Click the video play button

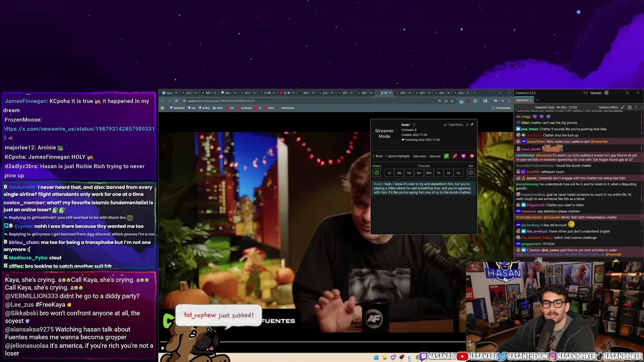(163, 347)
